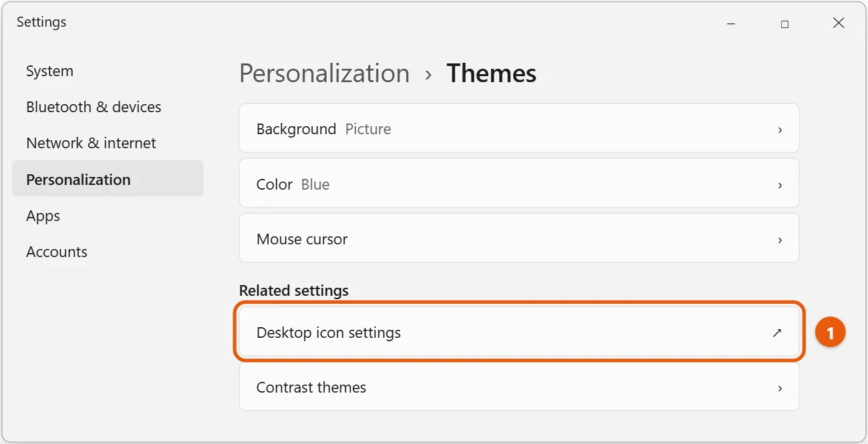This screenshot has height=444, width=868.
Task: Open the Mouse cursor setting
Action: tap(519, 238)
